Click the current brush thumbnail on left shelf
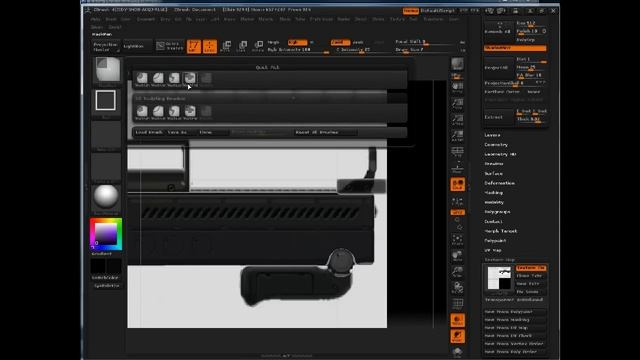The height and width of the screenshot is (360, 640). coord(108,69)
